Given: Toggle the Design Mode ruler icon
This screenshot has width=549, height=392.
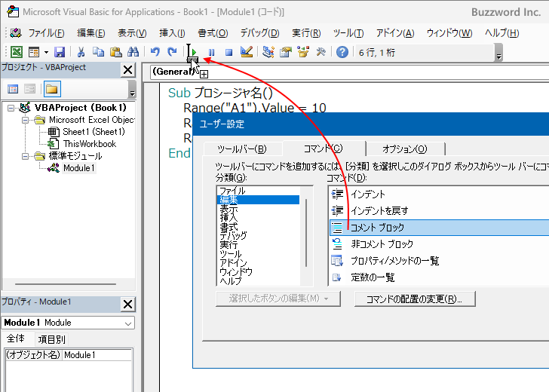Looking at the screenshot, I should tap(247, 52).
